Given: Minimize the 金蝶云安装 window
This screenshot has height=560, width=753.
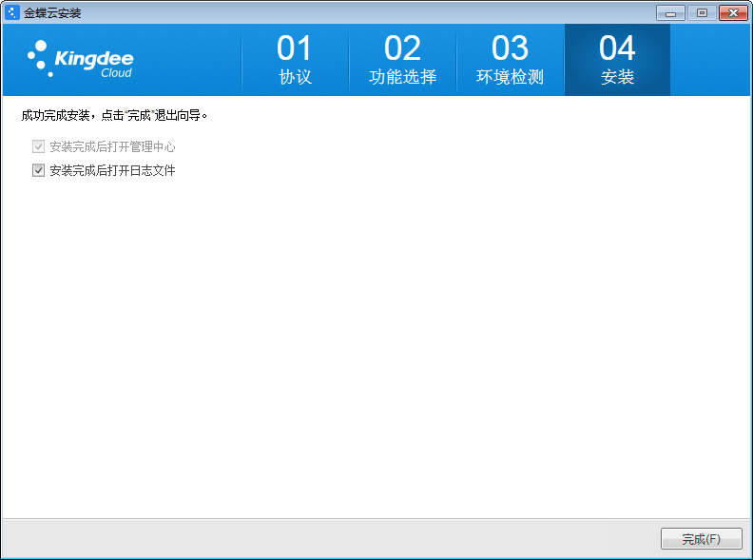Looking at the screenshot, I should [x=670, y=13].
